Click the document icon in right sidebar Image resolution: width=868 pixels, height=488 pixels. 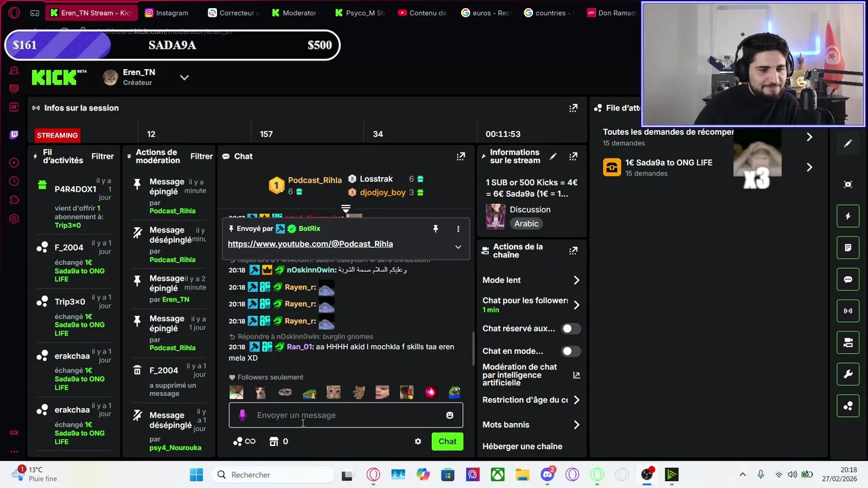(848, 248)
